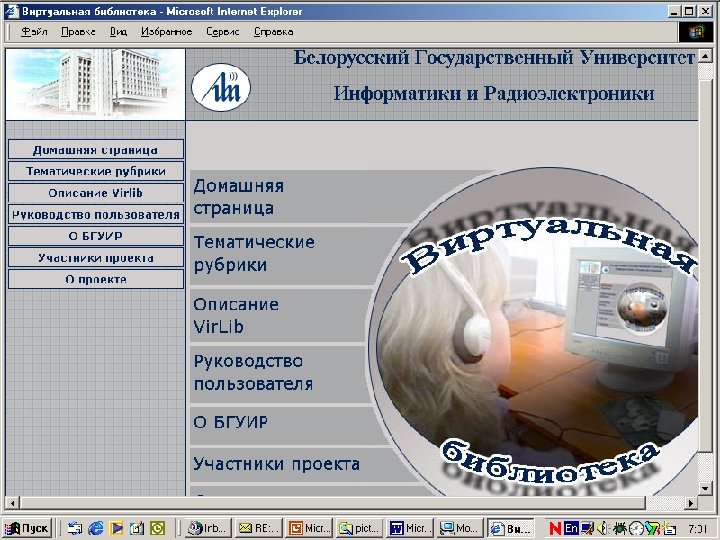Open large Описание VirLib link in main panel
Image resolution: width=720 pixels, height=540 pixels.
point(236,315)
